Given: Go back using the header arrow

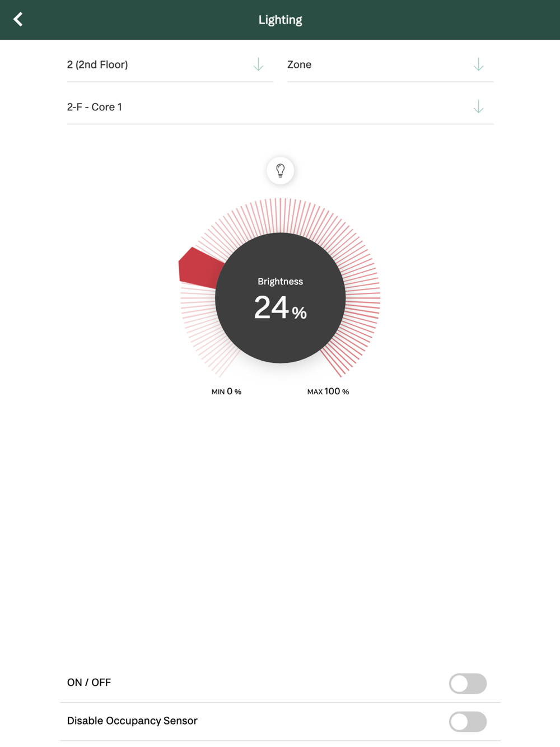Looking at the screenshot, I should tap(18, 20).
